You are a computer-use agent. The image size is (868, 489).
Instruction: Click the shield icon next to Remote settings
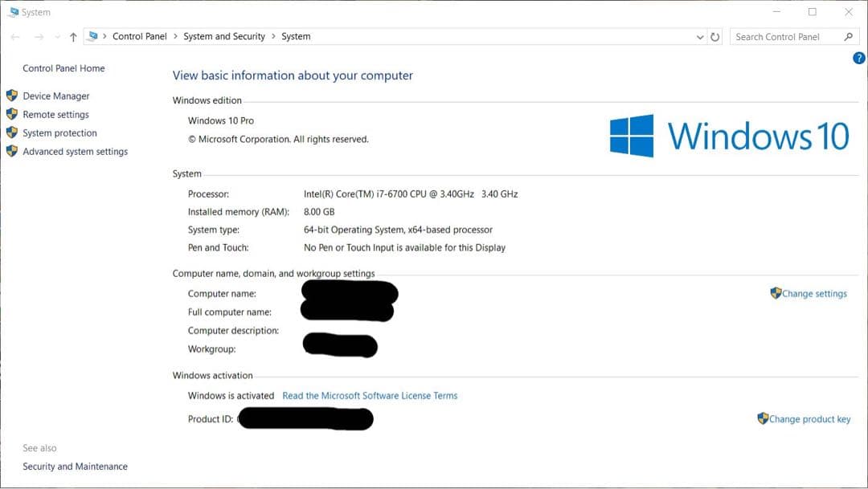pos(11,114)
